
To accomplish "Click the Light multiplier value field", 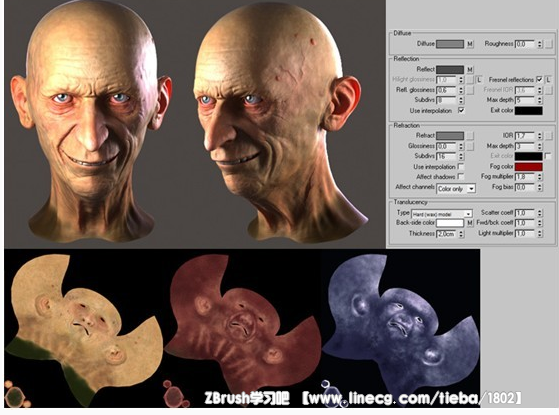I will 525,234.
